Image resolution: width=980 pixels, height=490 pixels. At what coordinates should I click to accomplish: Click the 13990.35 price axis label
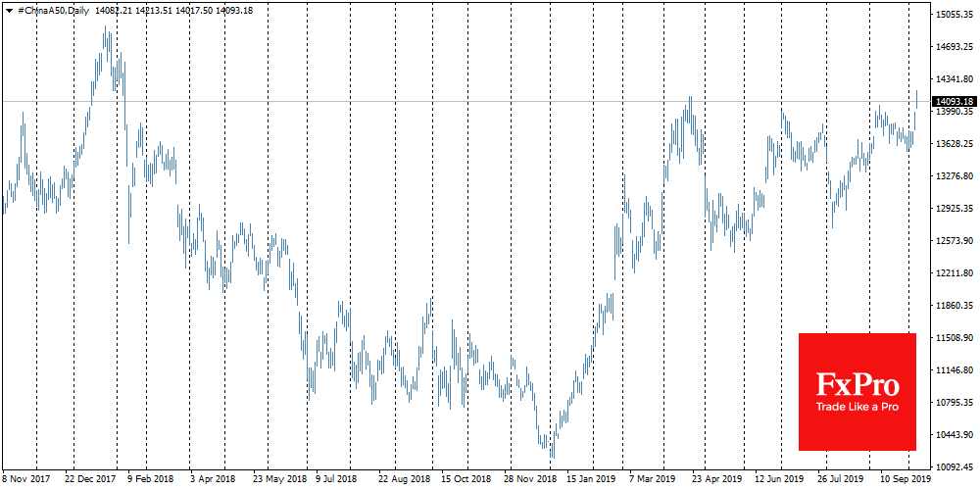tap(955, 113)
